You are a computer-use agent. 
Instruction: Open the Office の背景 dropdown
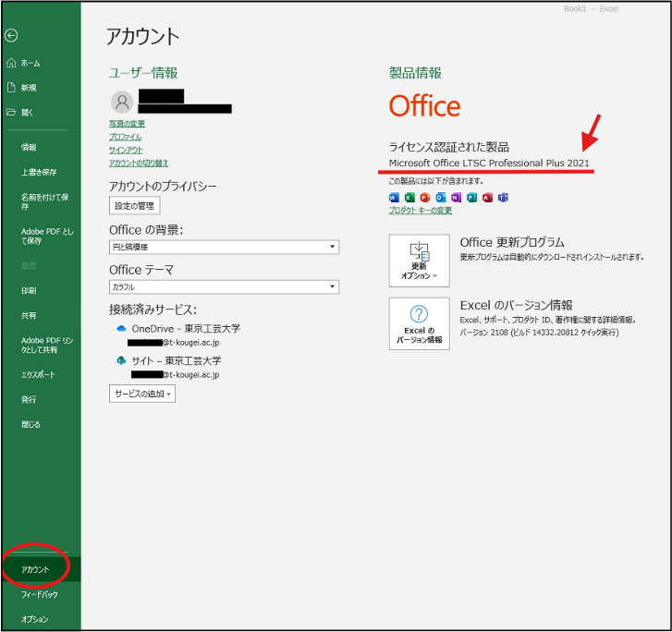coord(224,248)
